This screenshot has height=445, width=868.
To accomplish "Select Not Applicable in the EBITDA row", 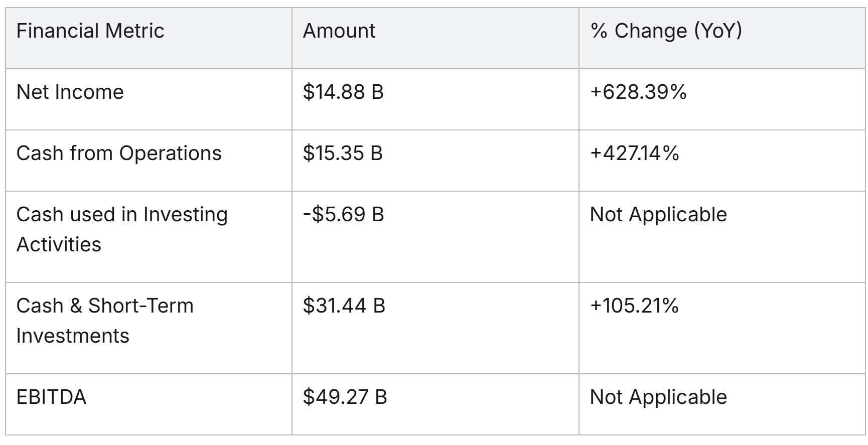I will [658, 397].
